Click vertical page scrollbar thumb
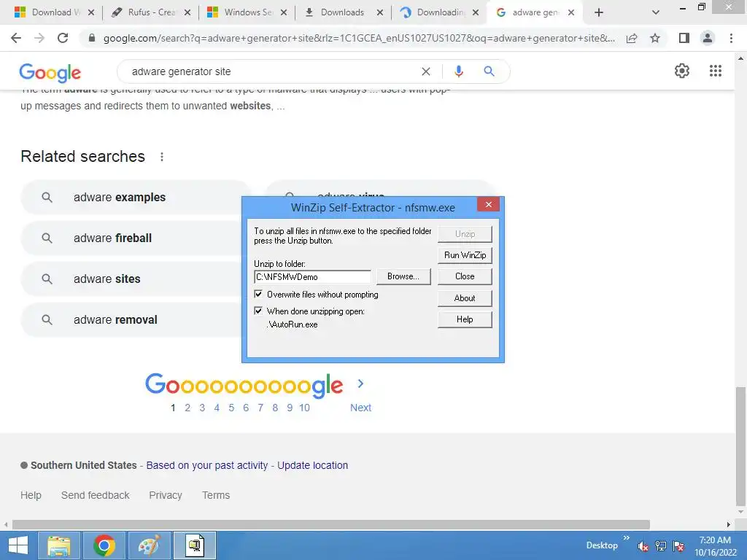The height and width of the screenshot is (560, 747). [x=740, y=446]
